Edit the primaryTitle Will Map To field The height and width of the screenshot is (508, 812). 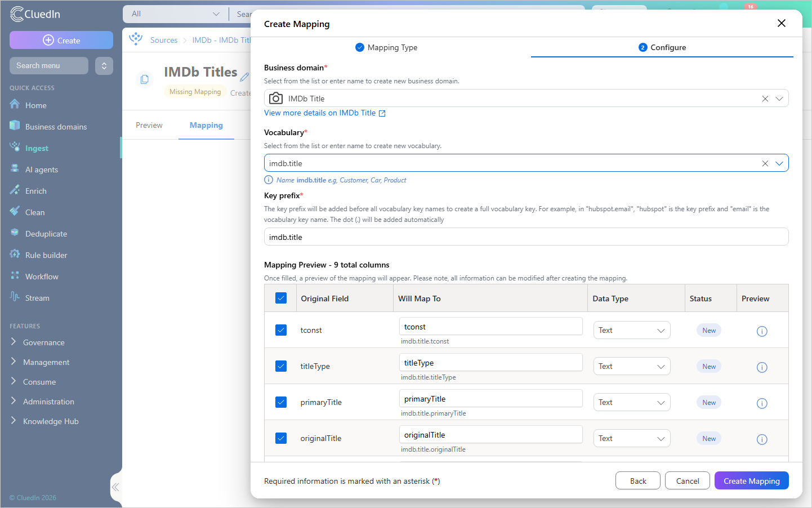491,399
